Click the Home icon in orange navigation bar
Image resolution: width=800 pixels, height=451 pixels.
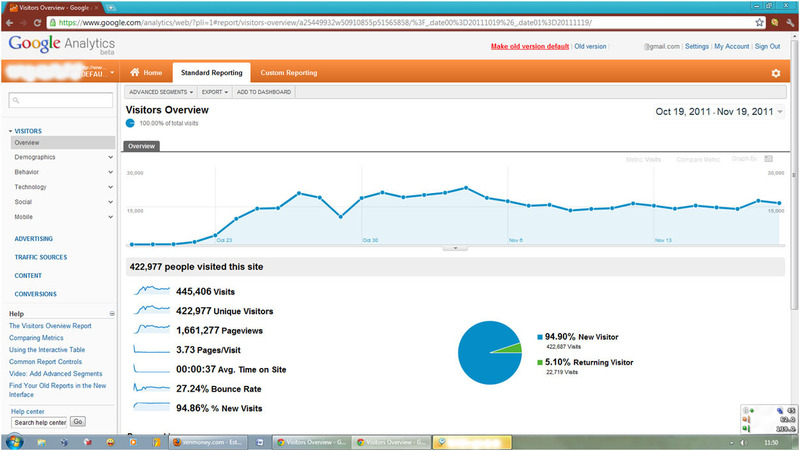point(135,72)
